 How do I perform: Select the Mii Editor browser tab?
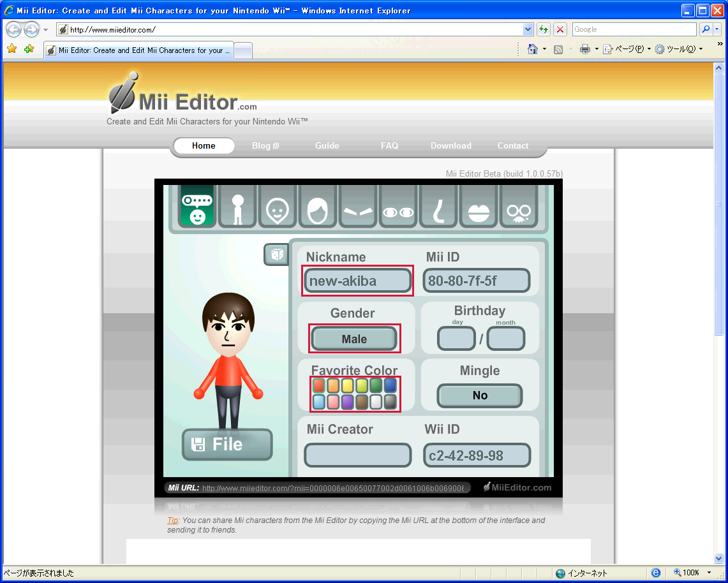tap(138, 50)
